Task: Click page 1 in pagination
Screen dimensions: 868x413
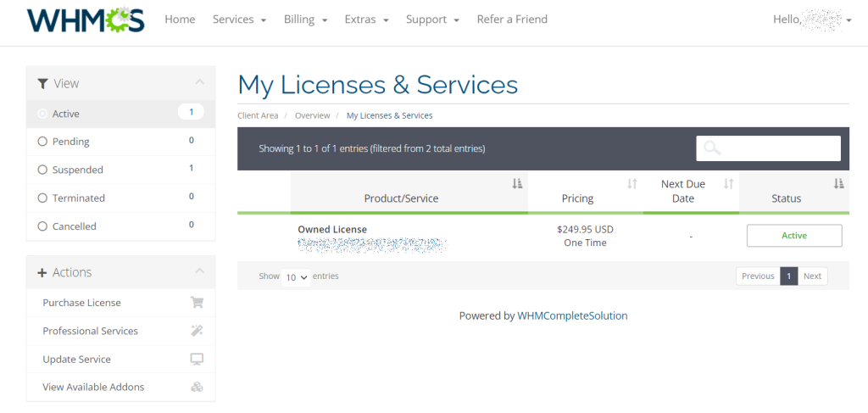Action: [x=789, y=276]
